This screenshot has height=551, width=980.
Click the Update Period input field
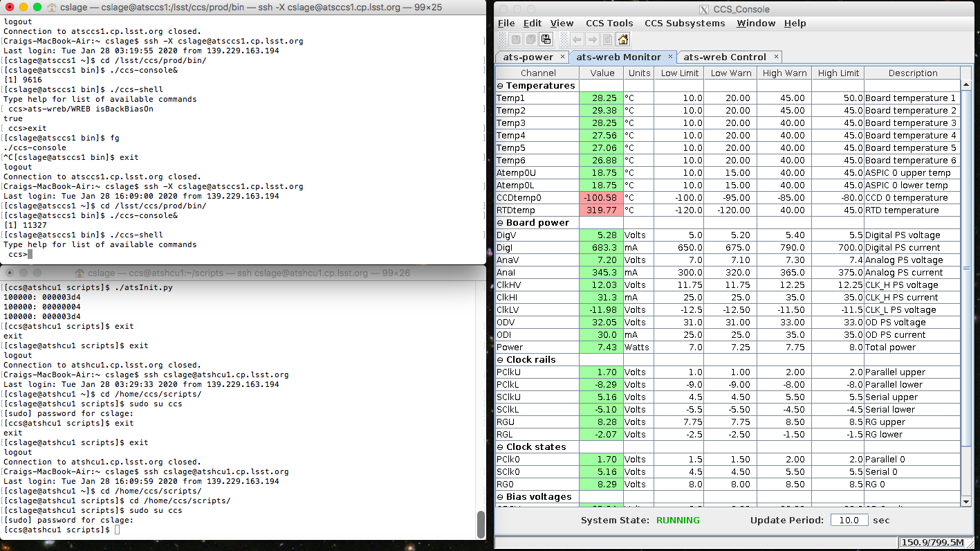tap(849, 520)
